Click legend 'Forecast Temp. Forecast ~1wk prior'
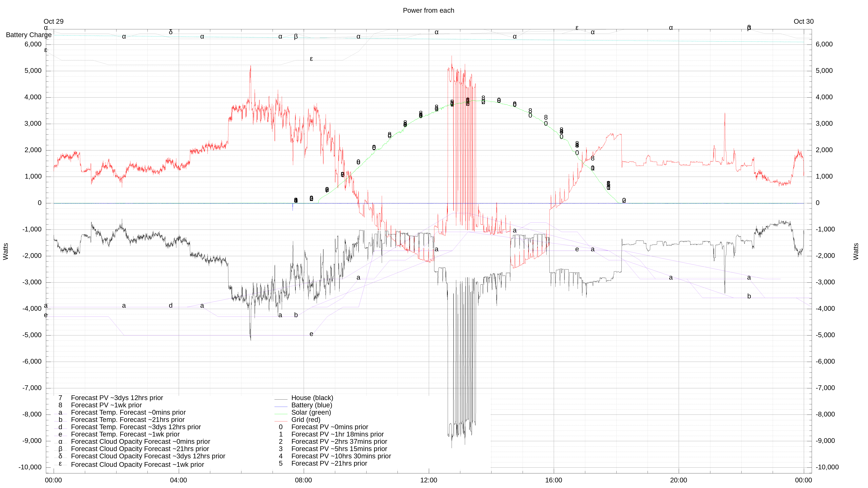The image size is (868, 488). point(125,434)
